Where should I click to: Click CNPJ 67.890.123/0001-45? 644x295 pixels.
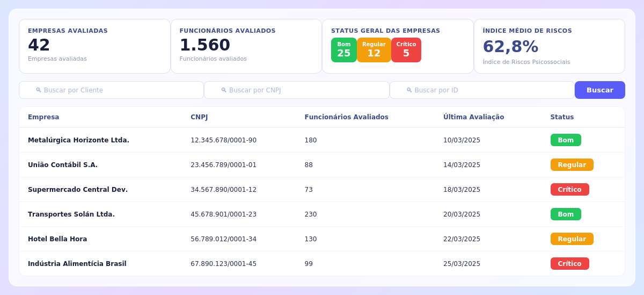pyautogui.click(x=223, y=264)
